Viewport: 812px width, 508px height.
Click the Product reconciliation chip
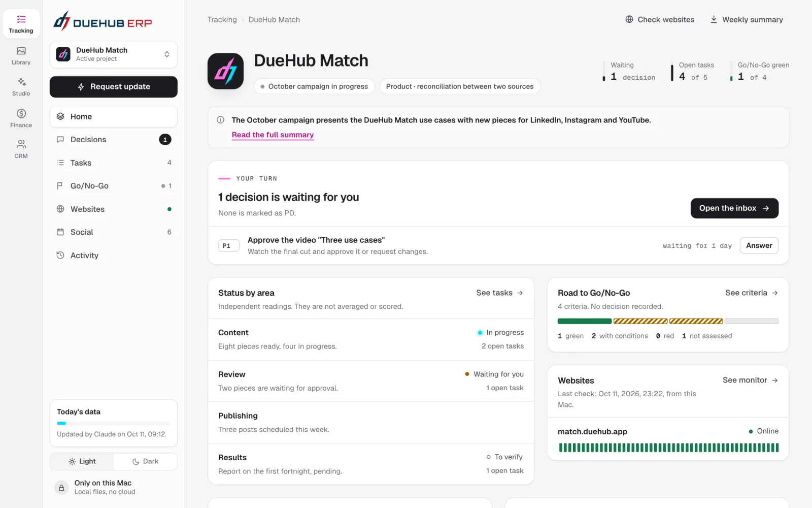[460, 86]
